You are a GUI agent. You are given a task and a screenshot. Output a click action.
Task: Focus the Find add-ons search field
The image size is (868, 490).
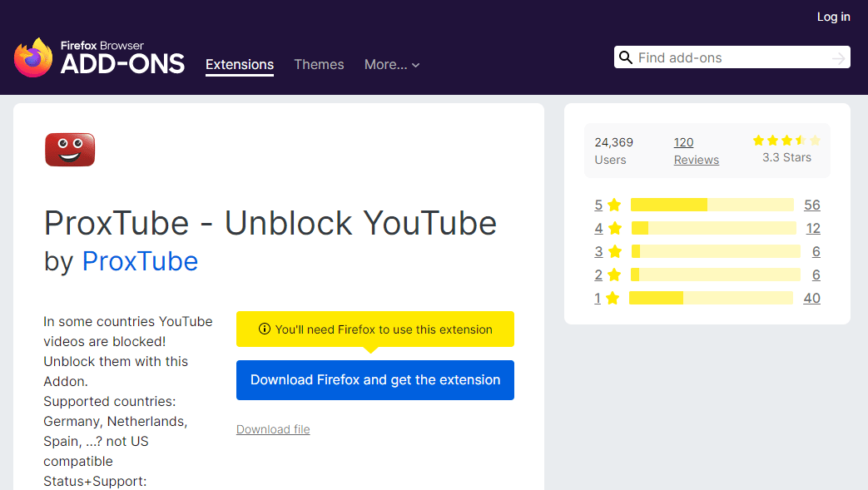pos(732,57)
